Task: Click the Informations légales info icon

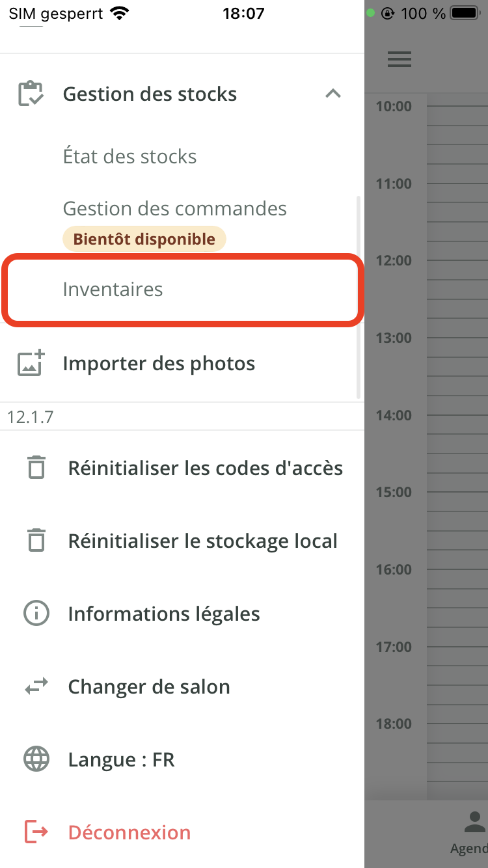Action: (36, 614)
